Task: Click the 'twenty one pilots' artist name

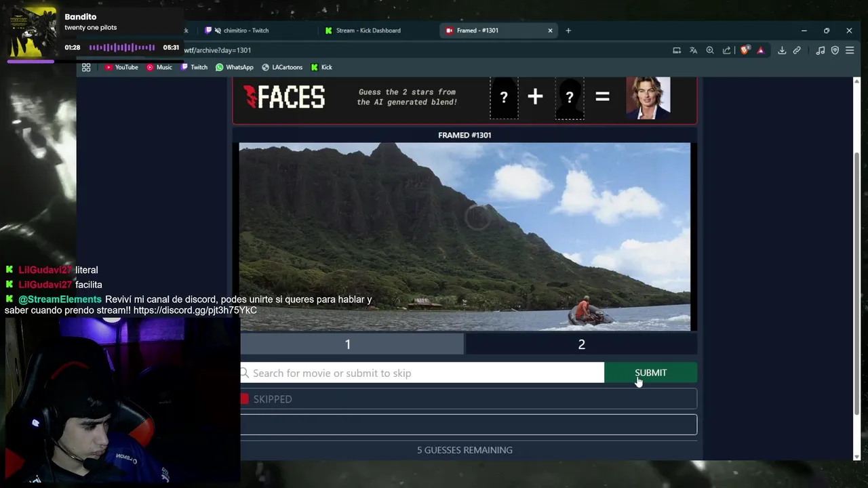Action: [x=91, y=28]
